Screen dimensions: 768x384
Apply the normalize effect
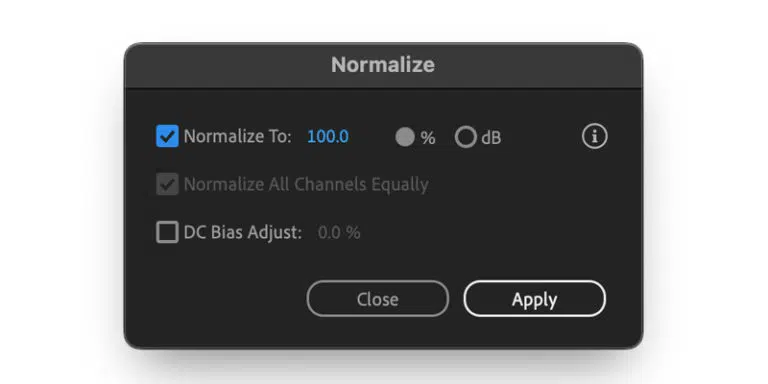click(534, 299)
